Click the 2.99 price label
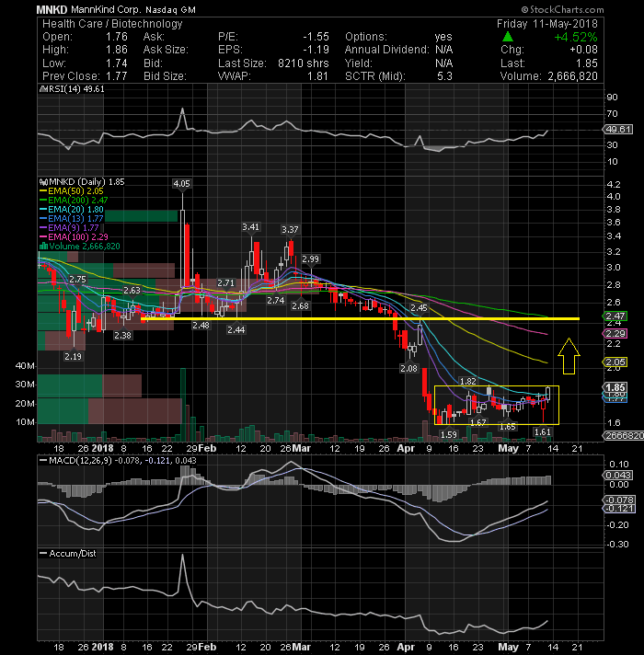Screen dimensions: 644x655 click(x=310, y=259)
